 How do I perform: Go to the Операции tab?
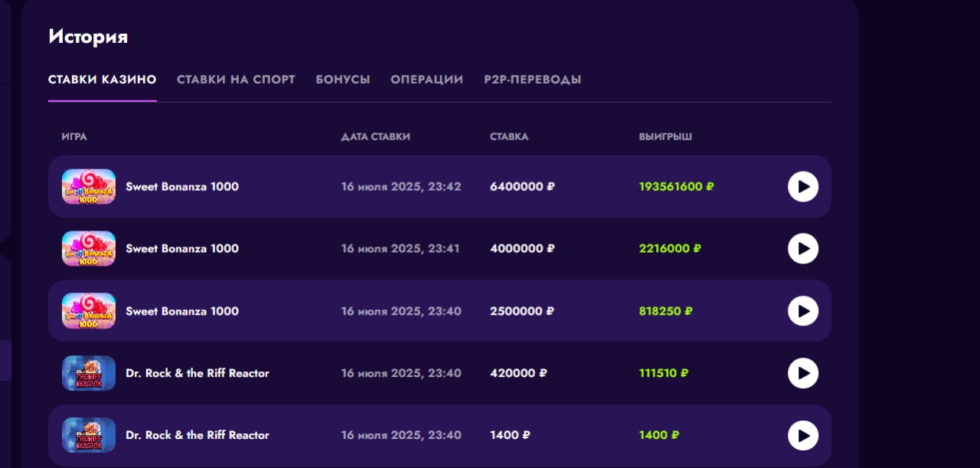coord(426,80)
